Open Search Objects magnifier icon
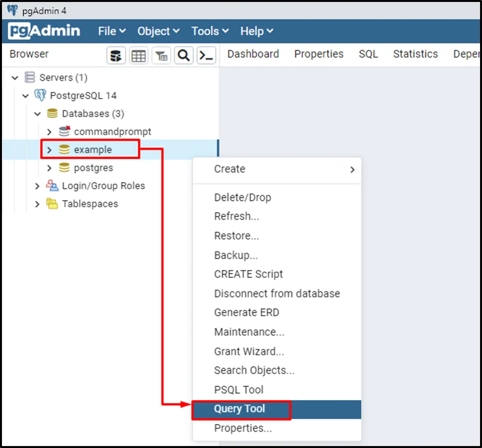The height and width of the screenshot is (448, 482). [184, 56]
